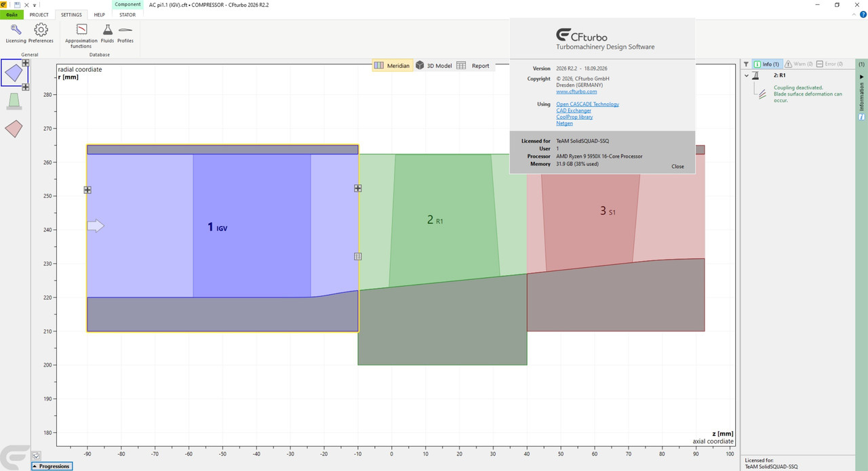Close the About dialog

point(677,166)
